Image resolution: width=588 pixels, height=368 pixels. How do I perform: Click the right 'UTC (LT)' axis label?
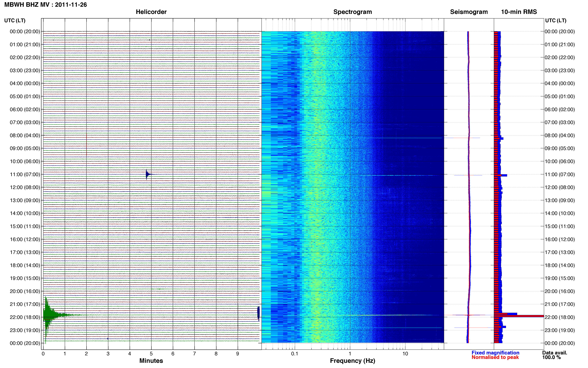tap(556, 20)
